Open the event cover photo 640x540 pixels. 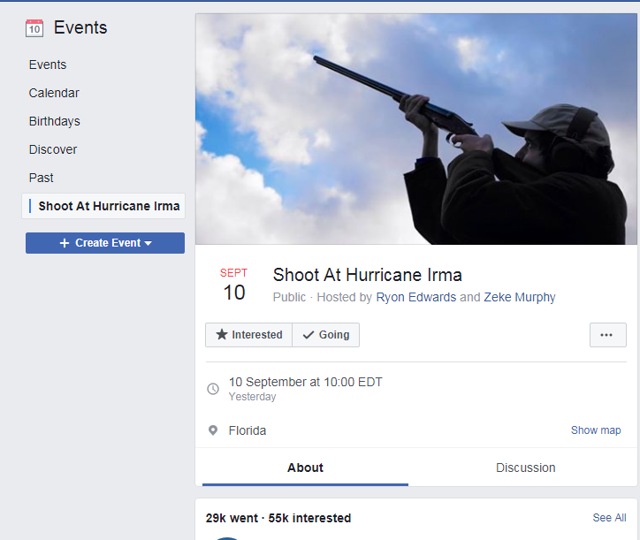[416, 129]
